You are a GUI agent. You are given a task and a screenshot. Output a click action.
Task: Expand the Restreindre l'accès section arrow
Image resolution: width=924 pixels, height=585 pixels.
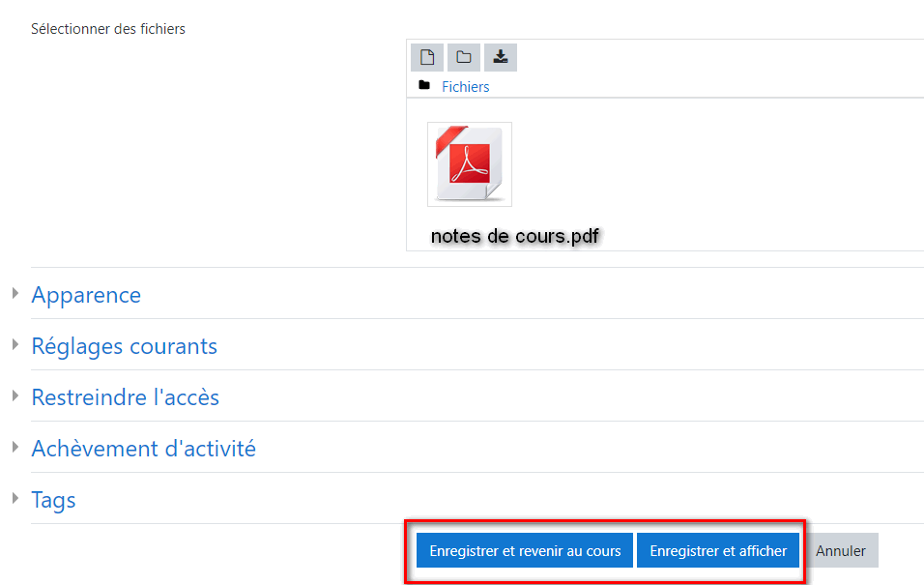point(15,395)
